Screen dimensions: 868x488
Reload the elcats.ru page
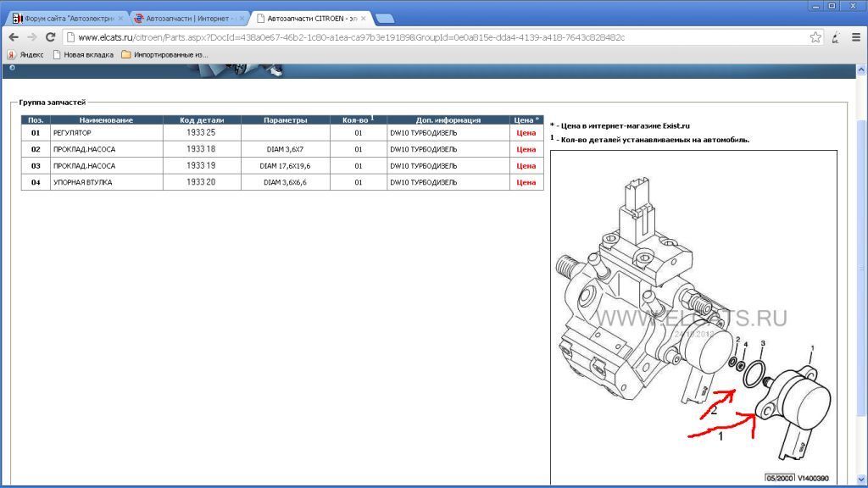[50, 37]
